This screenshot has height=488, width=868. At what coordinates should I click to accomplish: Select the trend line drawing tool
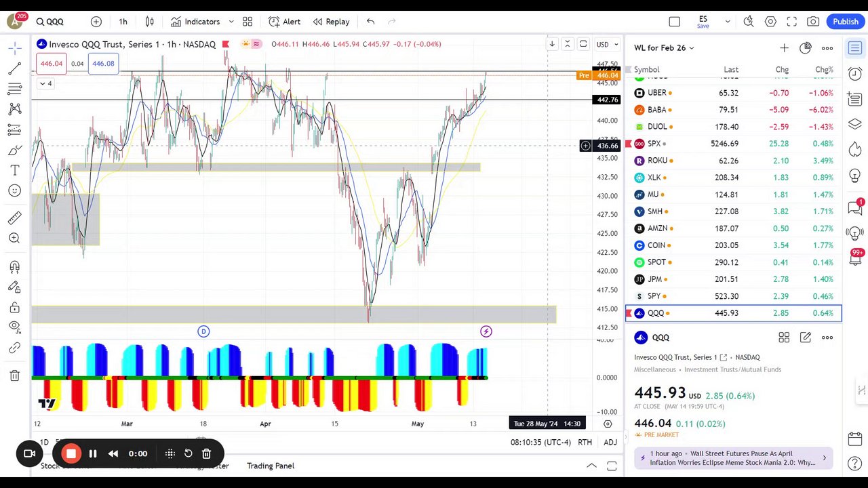click(14, 68)
